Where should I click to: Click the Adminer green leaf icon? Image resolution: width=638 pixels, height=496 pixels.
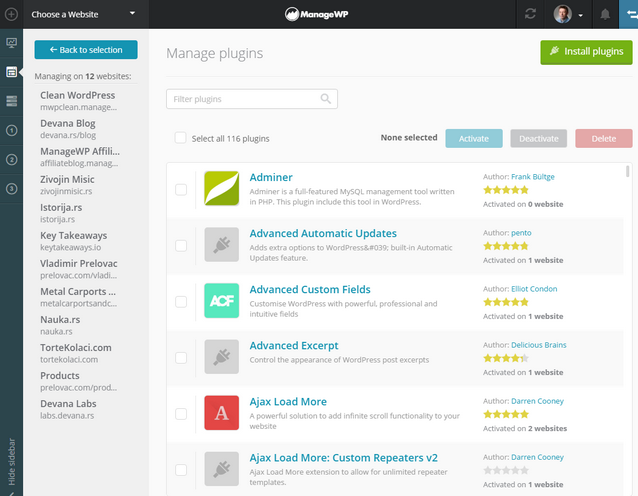222,188
